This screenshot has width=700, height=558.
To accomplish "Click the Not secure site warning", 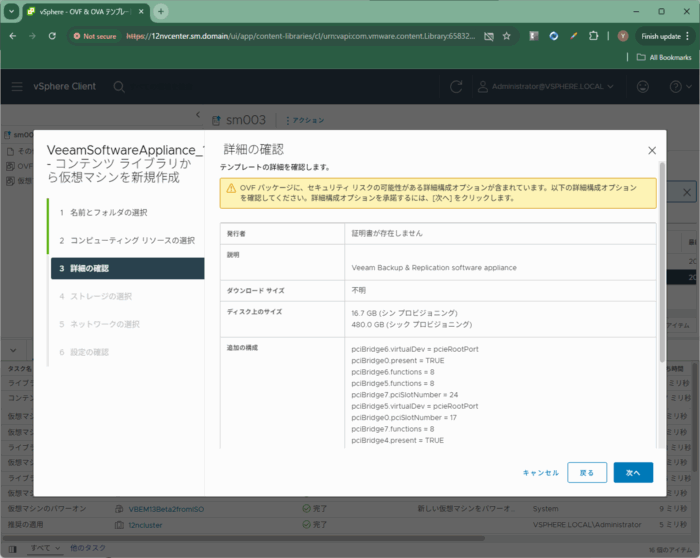I will (95, 36).
